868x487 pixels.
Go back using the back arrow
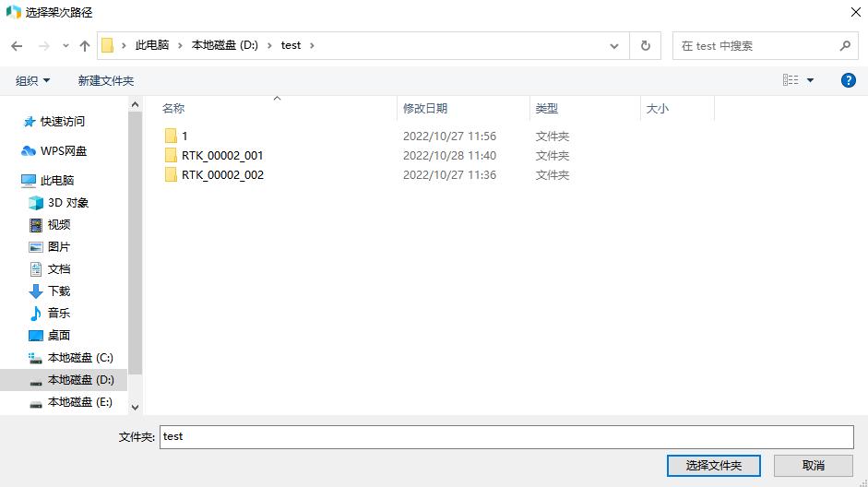(17, 46)
